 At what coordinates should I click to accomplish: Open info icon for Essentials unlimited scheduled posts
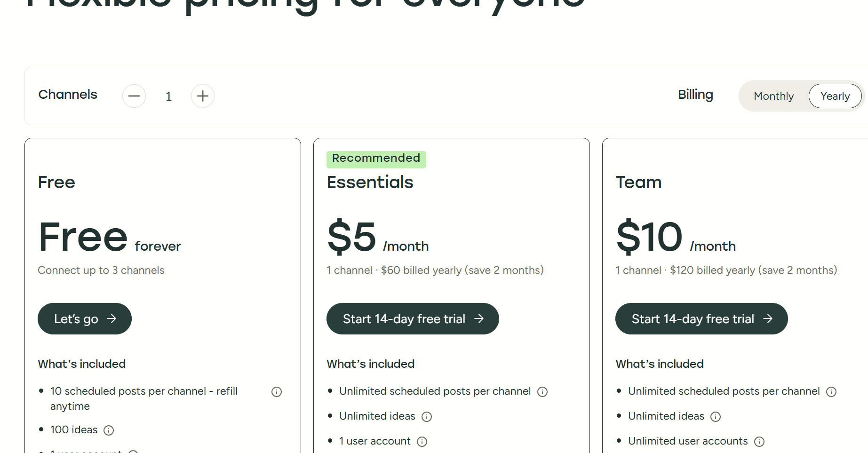point(543,391)
